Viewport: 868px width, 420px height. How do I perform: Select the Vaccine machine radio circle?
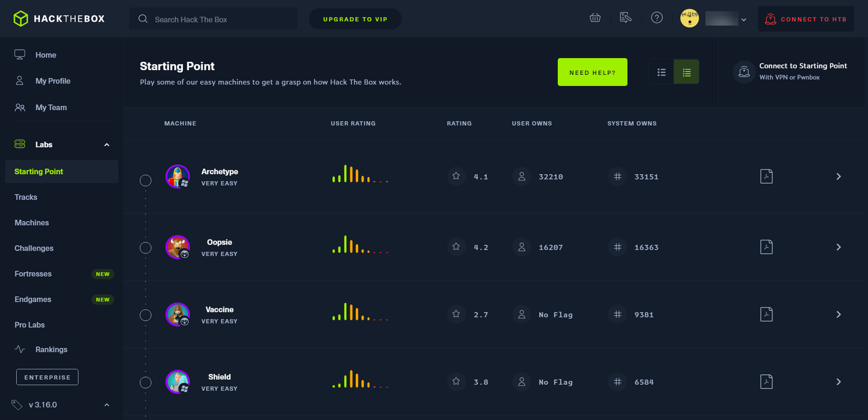[145, 315]
